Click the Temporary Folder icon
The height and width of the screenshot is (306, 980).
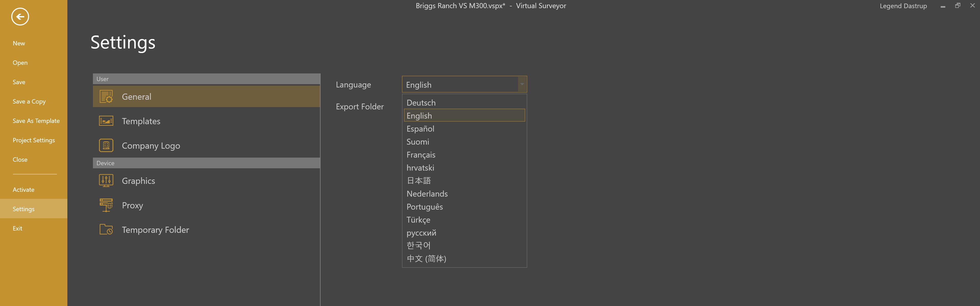click(106, 229)
